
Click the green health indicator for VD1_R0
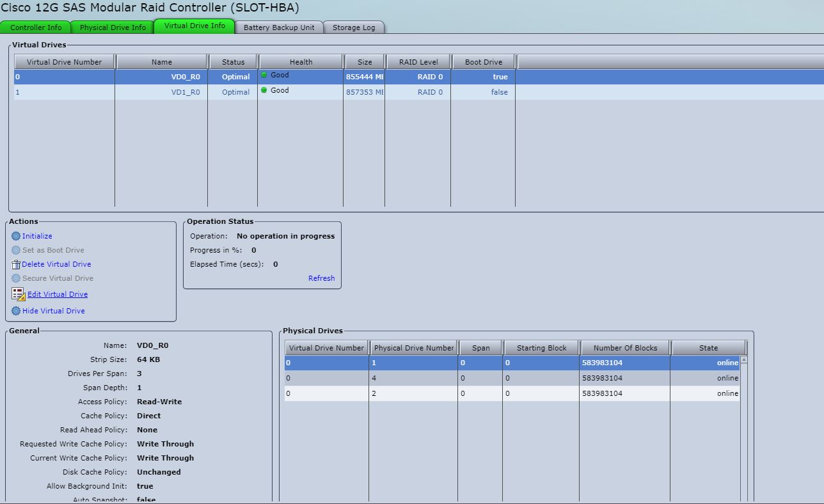click(x=264, y=90)
